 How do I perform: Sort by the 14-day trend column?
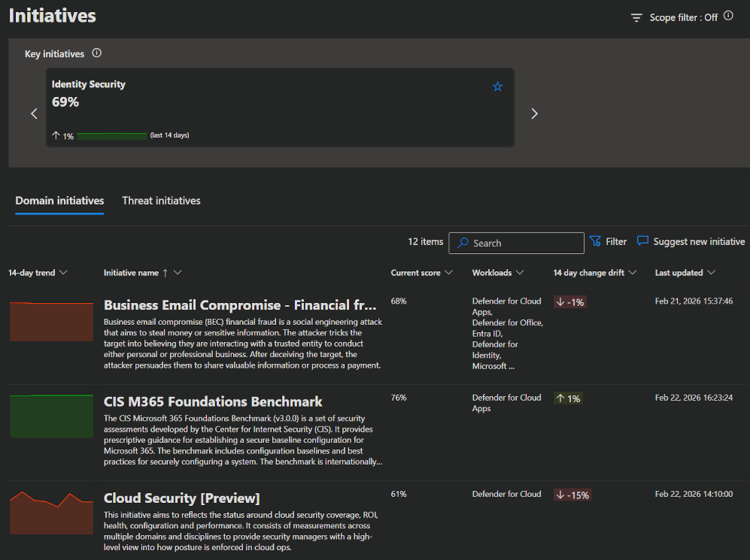[38, 273]
